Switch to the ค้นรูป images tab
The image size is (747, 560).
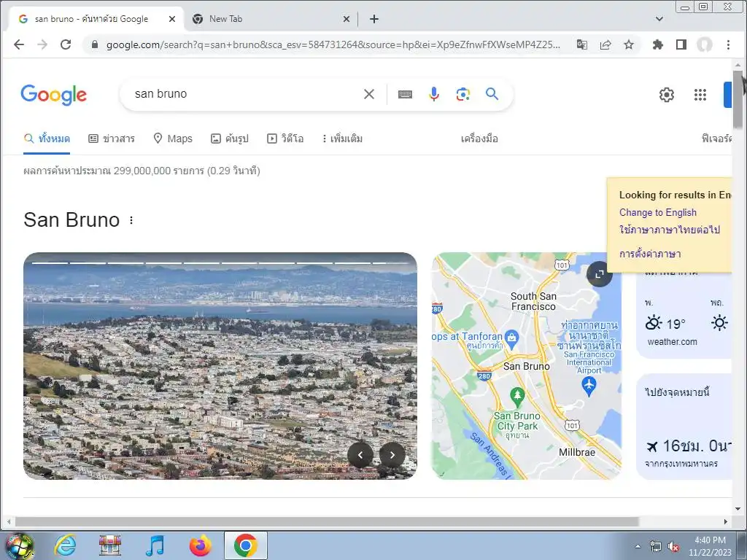[x=230, y=139]
